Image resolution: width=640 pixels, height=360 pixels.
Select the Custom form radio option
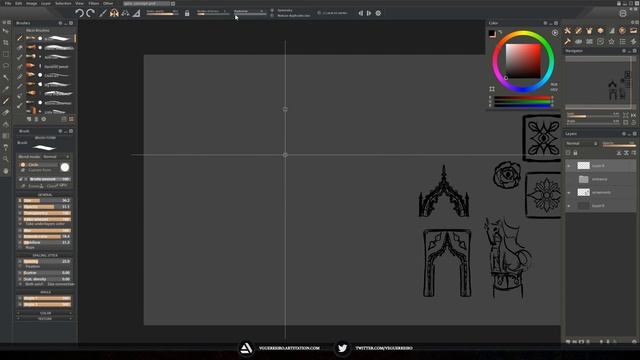23,170
